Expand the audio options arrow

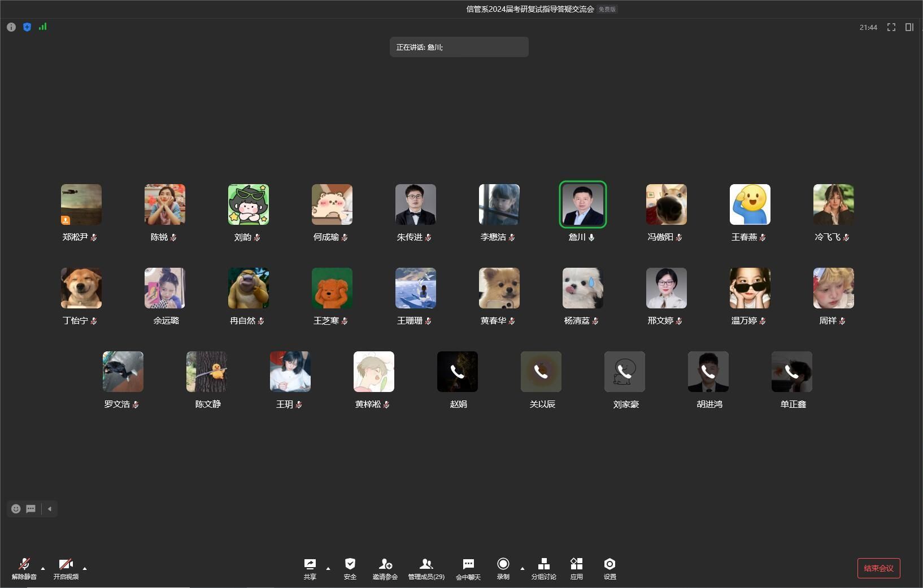pos(43,568)
